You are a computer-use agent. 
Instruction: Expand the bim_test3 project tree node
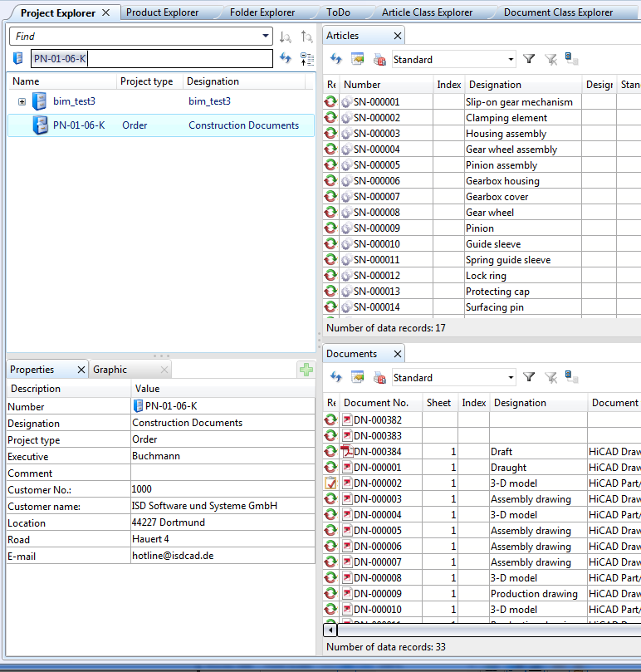coord(22,101)
